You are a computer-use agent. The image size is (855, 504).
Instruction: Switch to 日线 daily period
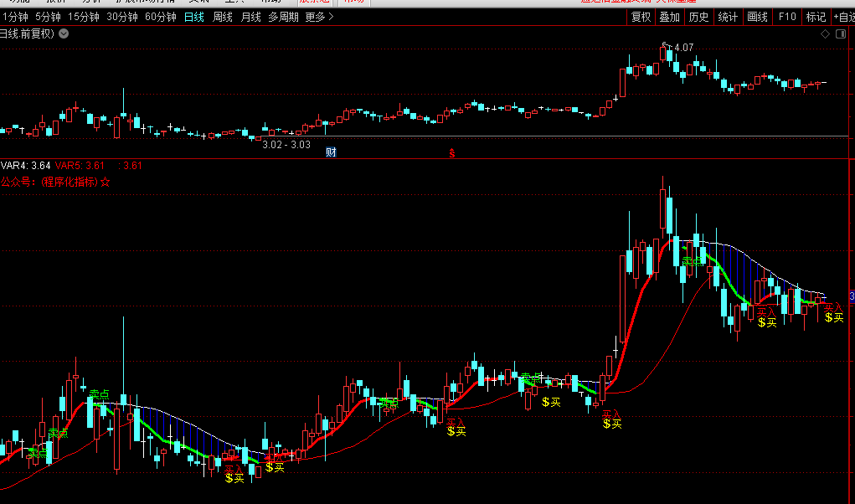point(193,17)
